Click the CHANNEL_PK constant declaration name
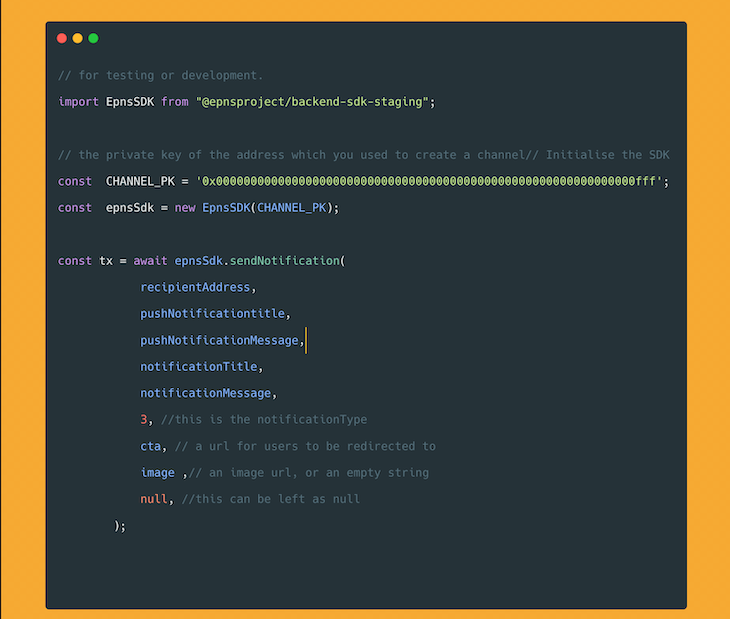The height and width of the screenshot is (619, 730). tap(140, 182)
